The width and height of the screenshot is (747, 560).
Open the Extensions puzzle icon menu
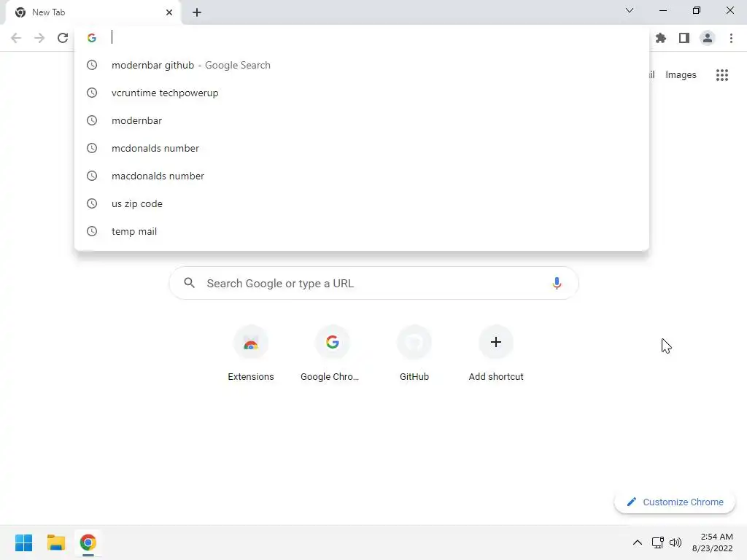point(661,38)
